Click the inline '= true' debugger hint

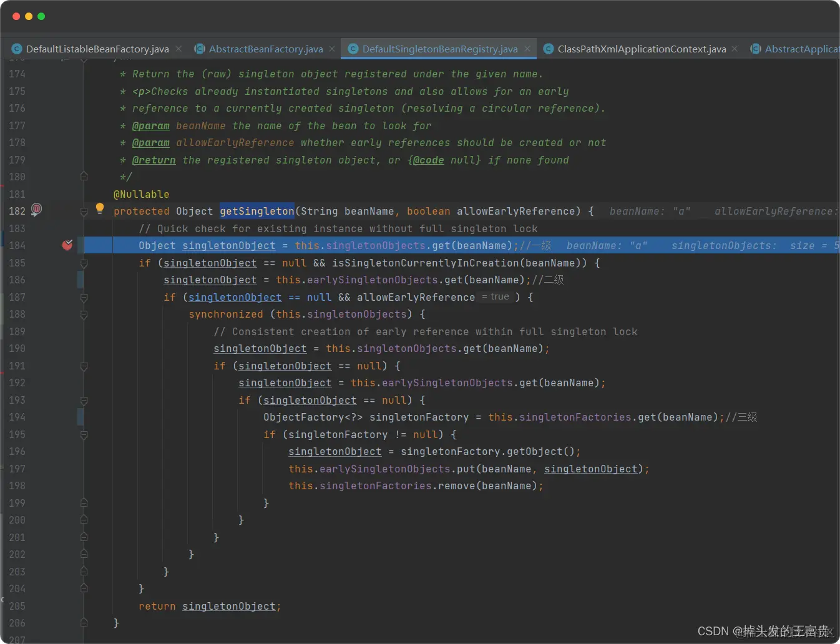coord(496,297)
